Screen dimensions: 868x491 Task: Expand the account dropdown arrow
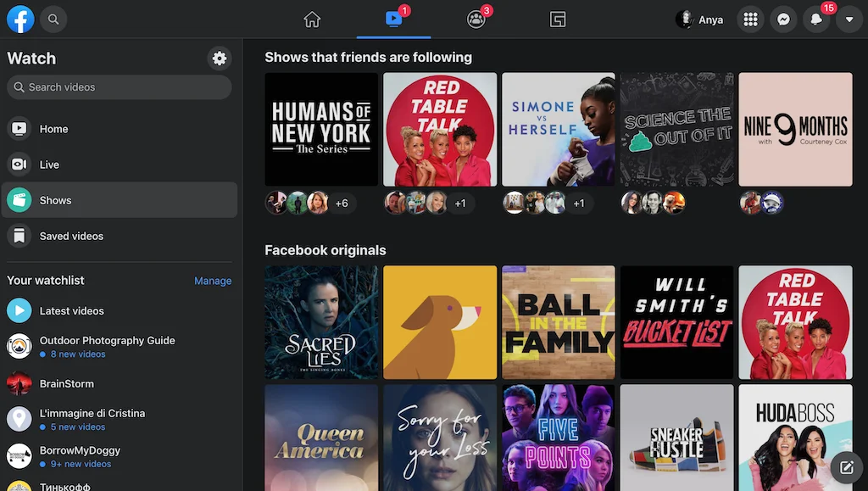(x=849, y=20)
